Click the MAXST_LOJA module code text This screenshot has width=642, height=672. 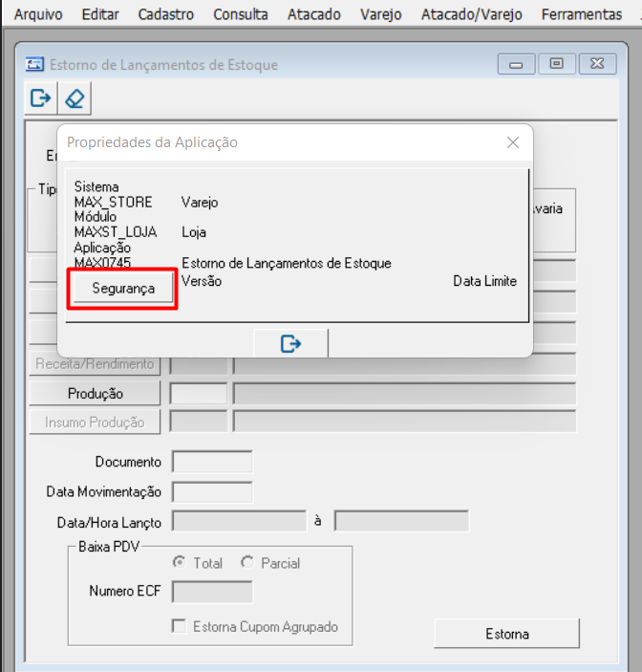pyautogui.click(x=116, y=232)
